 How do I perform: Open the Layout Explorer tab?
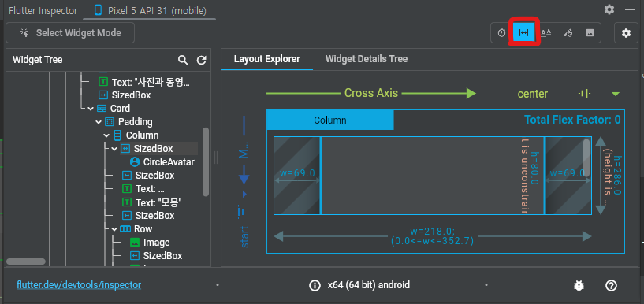[x=267, y=59]
